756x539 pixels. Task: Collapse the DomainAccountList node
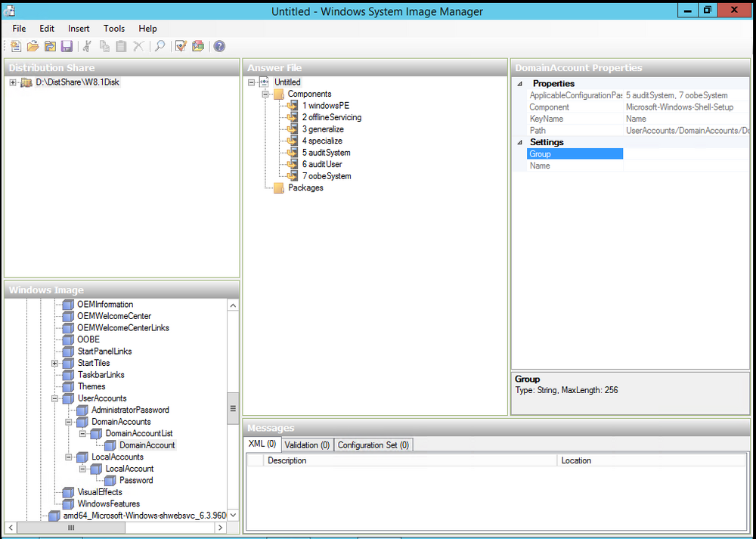[x=83, y=434]
